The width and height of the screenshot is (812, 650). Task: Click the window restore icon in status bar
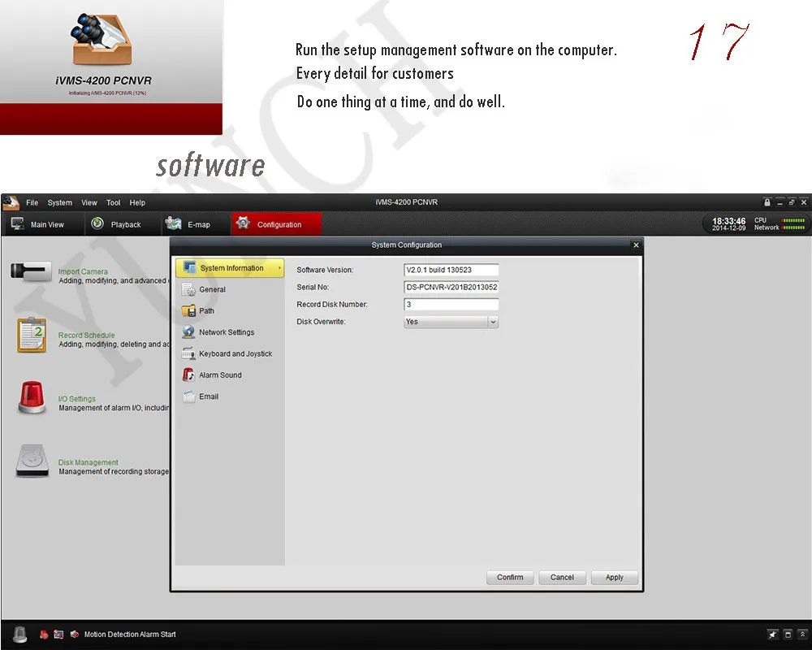tap(788, 635)
